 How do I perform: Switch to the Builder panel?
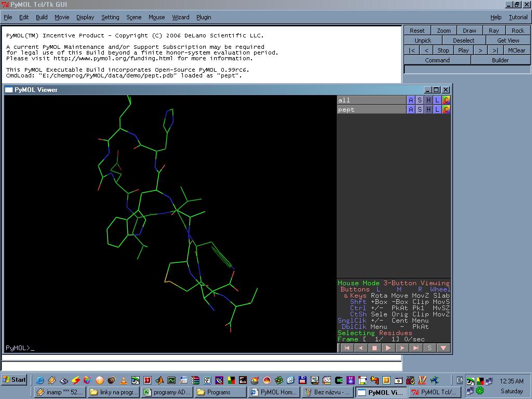pos(500,60)
